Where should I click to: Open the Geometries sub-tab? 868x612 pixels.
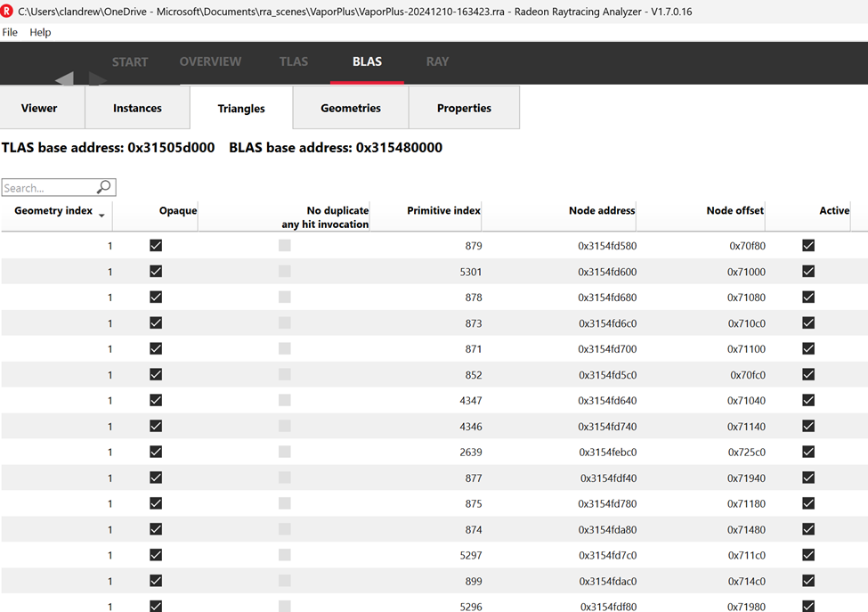pyautogui.click(x=351, y=108)
